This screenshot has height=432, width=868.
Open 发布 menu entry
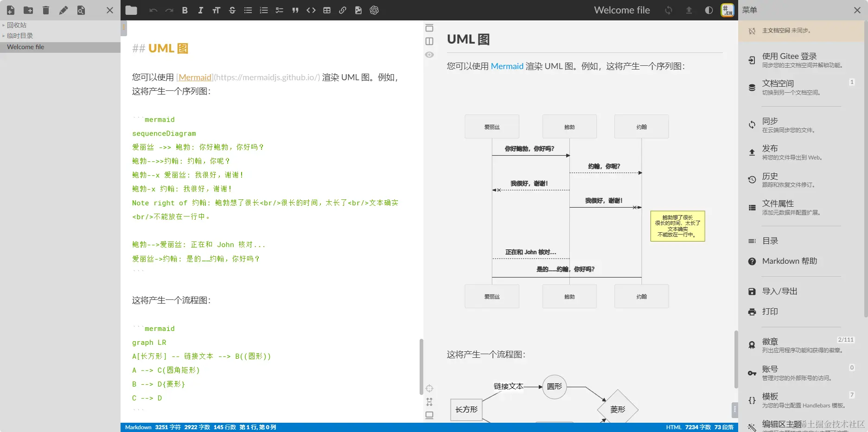[x=801, y=152]
